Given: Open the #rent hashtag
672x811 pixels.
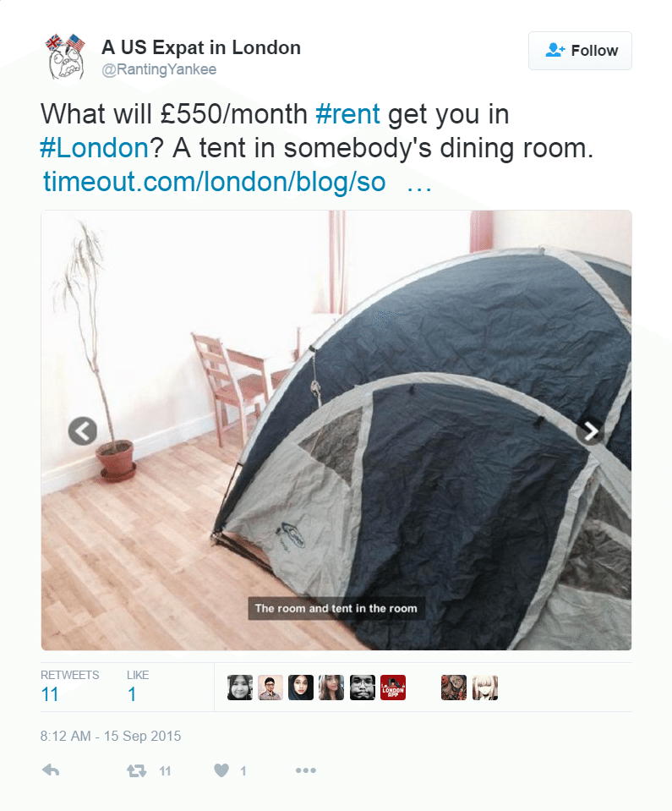Looking at the screenshot, I should tap(348, 114).
